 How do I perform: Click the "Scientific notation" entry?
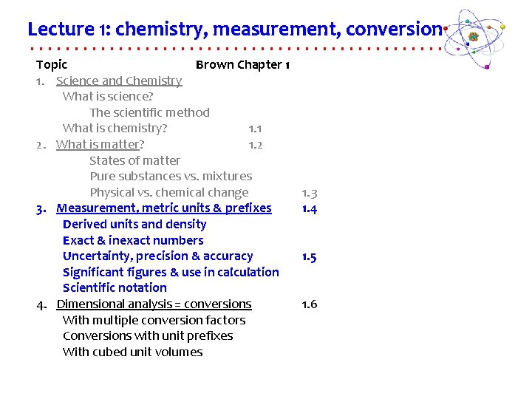[x=115, y=288]
